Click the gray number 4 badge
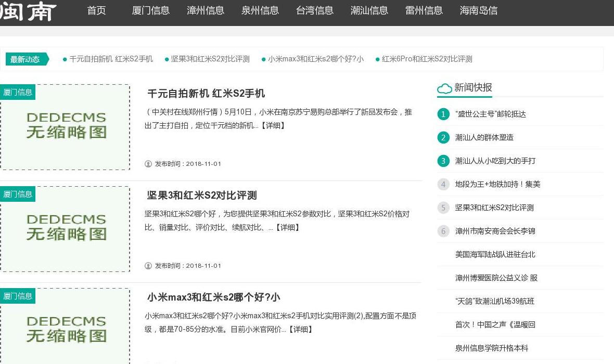 pyautogui.click(x=443, y=184)
